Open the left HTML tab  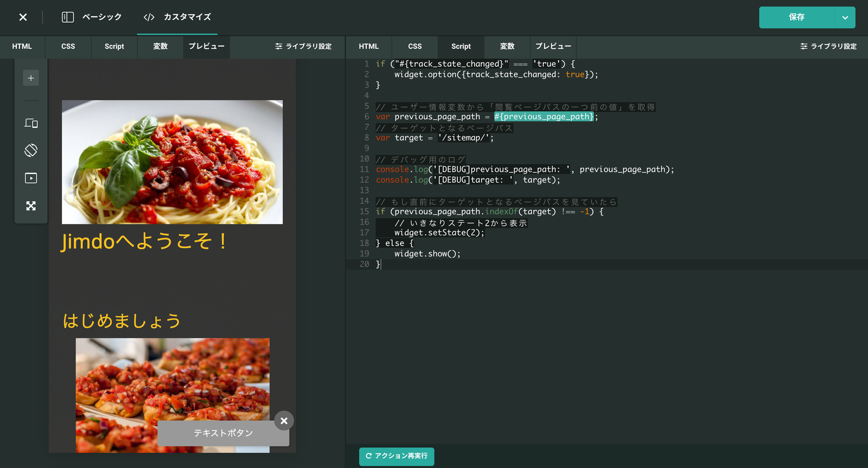coord(22,47)
